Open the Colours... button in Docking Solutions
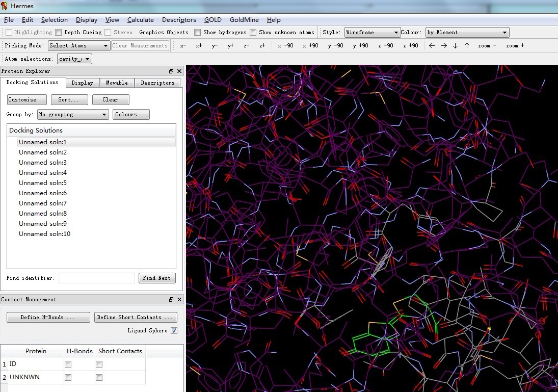The width and height of the screenshot is (558, 392). tap(131, 115)
